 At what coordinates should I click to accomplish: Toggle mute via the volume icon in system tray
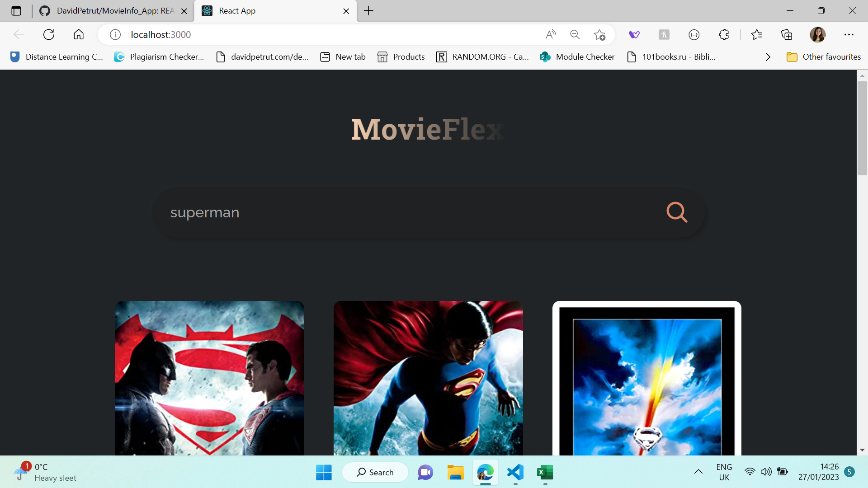[766, 472]
